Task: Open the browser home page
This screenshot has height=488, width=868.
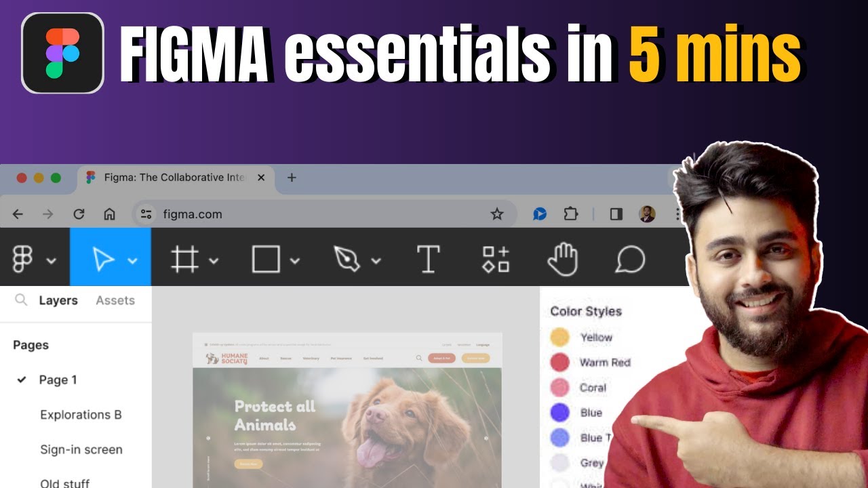Action: coord(109,214)
